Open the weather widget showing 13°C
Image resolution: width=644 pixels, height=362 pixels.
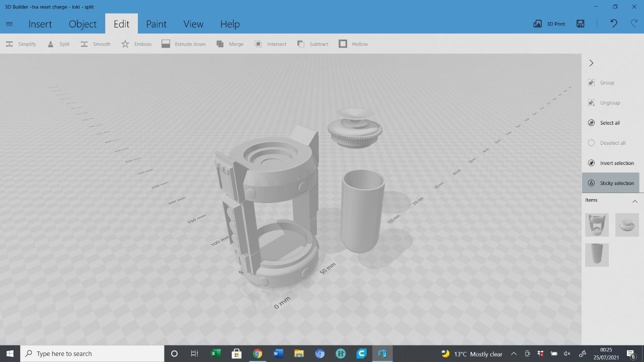pyautogui.click(x=472, y=353)
